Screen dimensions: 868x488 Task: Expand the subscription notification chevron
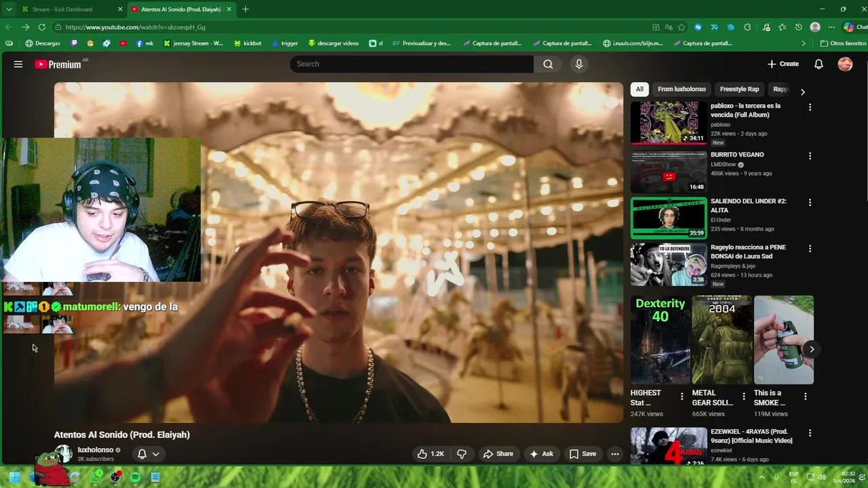pos(156,454)
